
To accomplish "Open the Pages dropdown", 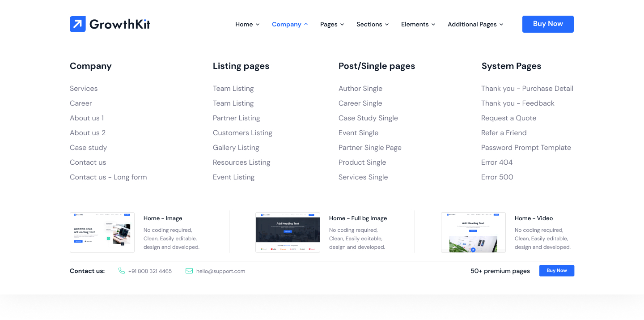I will tap(332, 24).
